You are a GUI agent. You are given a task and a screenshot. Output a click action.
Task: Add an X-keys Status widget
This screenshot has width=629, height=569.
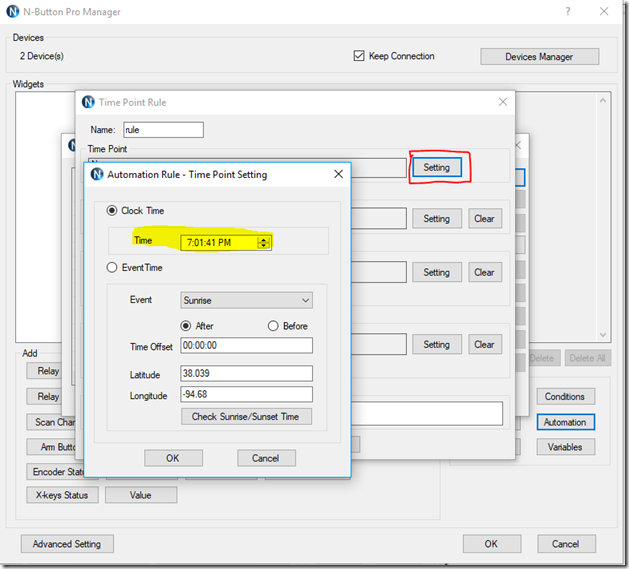(x=62, y=495)
